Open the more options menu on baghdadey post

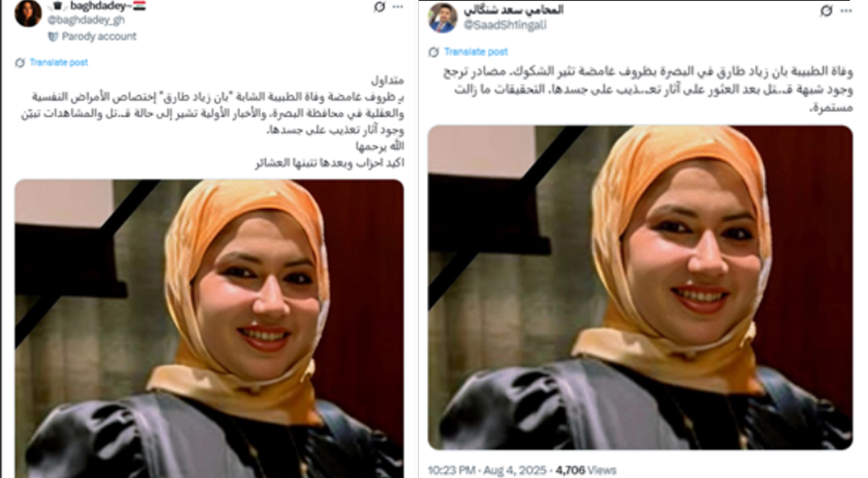[x=398, y=7]
